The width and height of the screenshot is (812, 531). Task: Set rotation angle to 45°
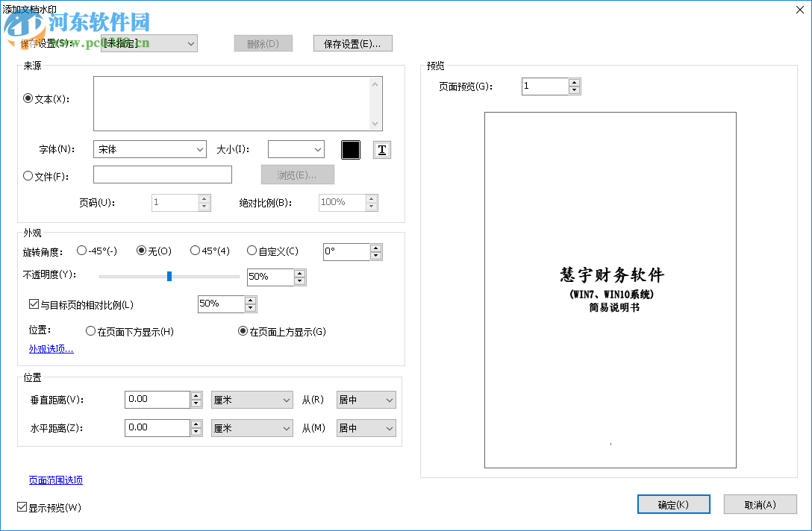pos(194,251)
